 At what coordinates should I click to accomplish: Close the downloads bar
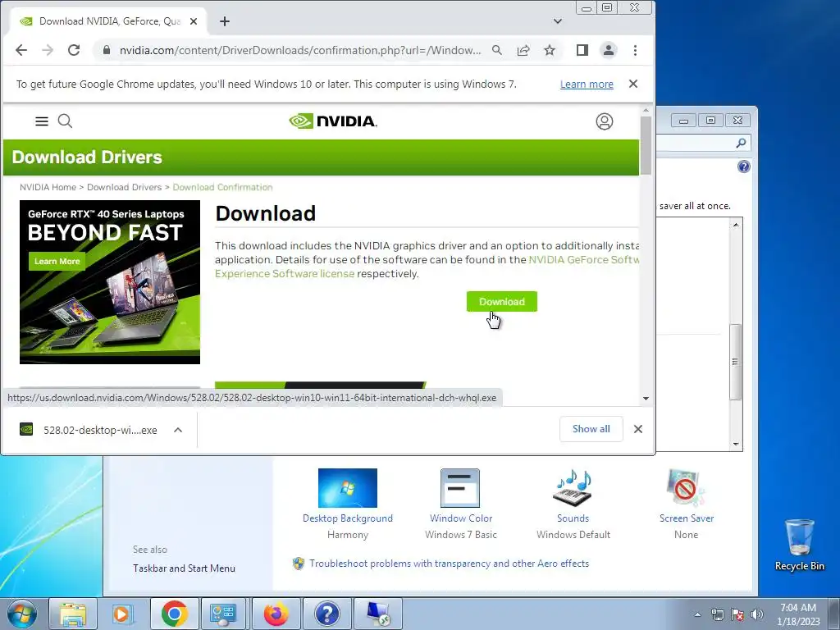tap(638, 429)
